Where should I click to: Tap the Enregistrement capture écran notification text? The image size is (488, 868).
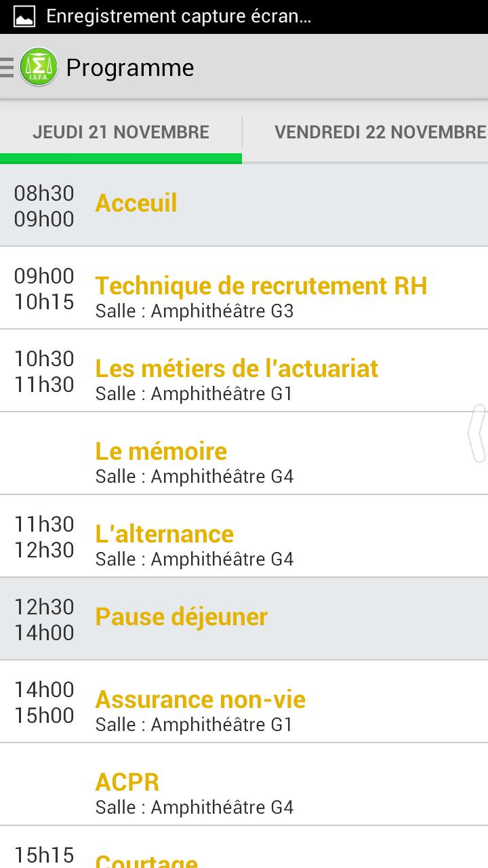point(179,16)
